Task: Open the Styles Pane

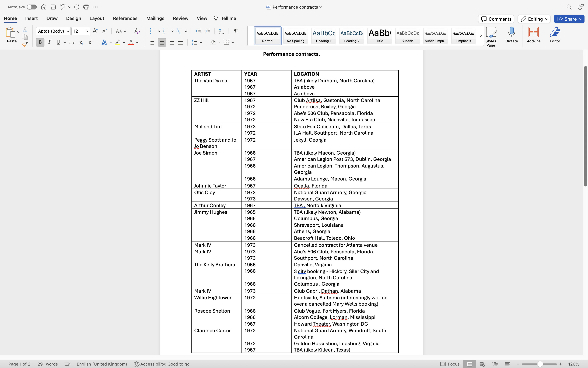Action: tap(491, 37)
